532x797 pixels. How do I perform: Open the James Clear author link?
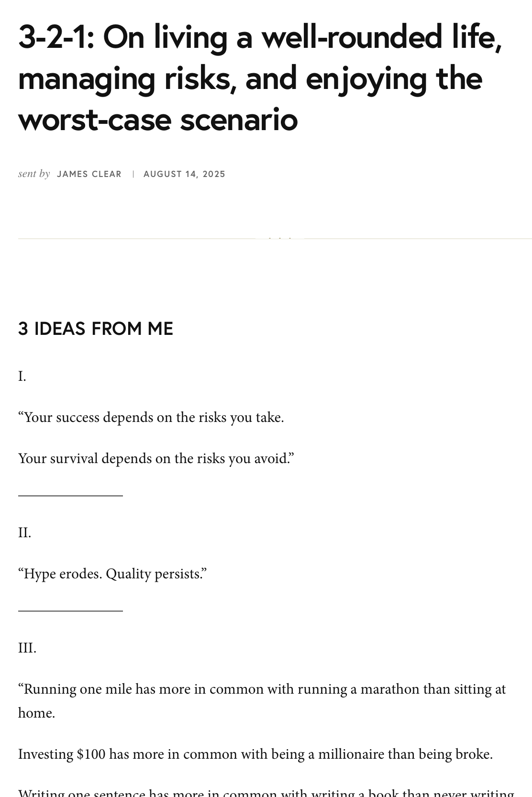click(x=89, y=174)
